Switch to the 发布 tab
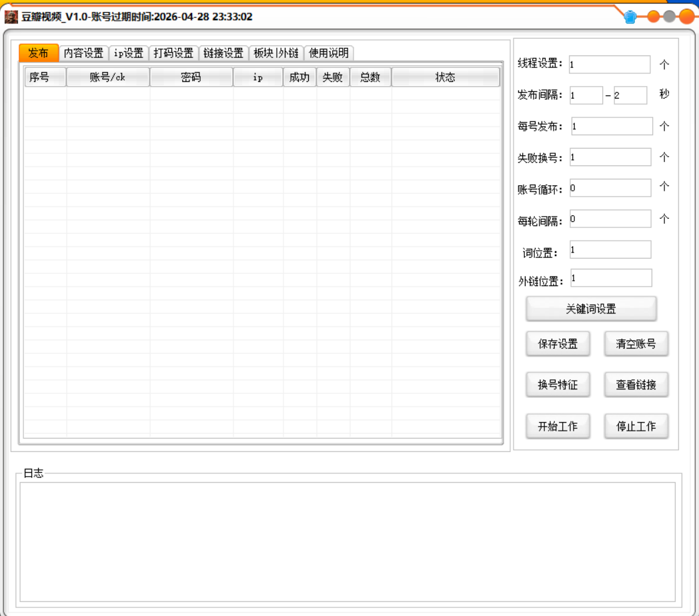Viewport: 699px width, 616px height. click(38, 53)
